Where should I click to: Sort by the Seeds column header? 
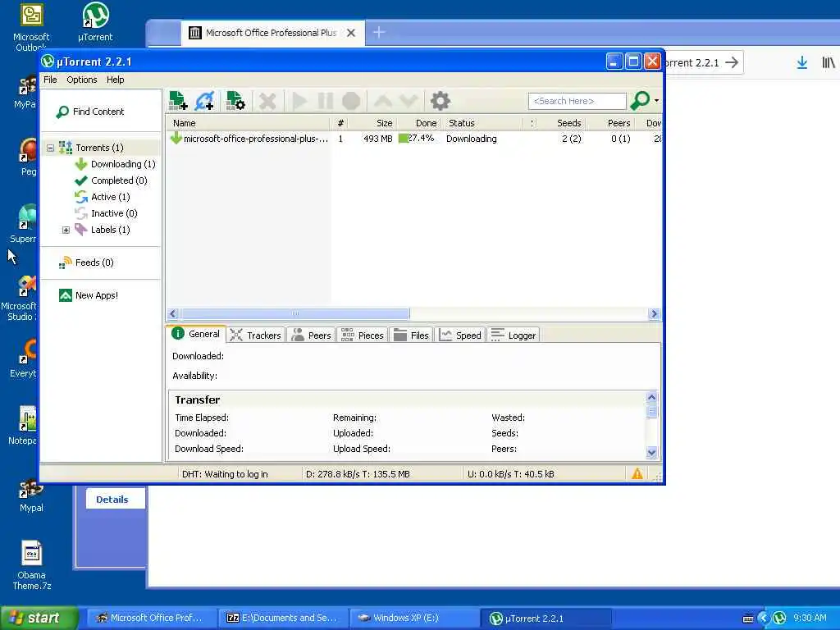[x=563, y=123]
